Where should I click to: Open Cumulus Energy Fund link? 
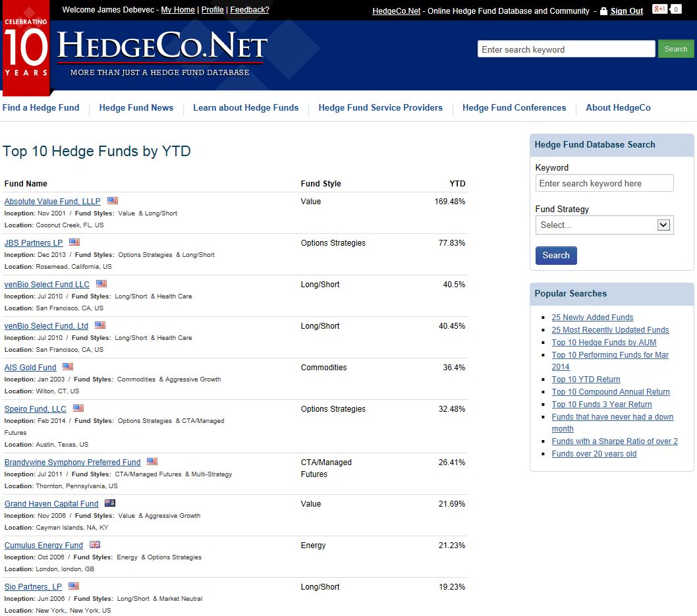[43, 546]
